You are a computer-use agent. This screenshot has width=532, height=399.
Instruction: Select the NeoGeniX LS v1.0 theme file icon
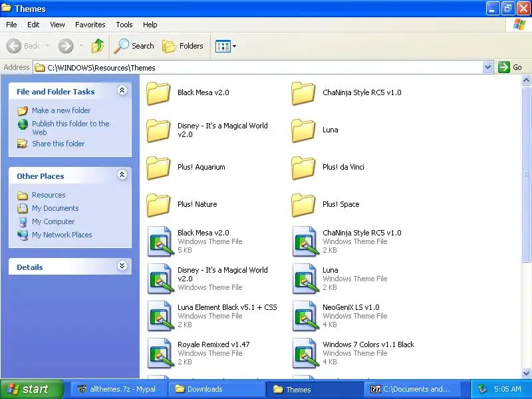tap(305, 317)
